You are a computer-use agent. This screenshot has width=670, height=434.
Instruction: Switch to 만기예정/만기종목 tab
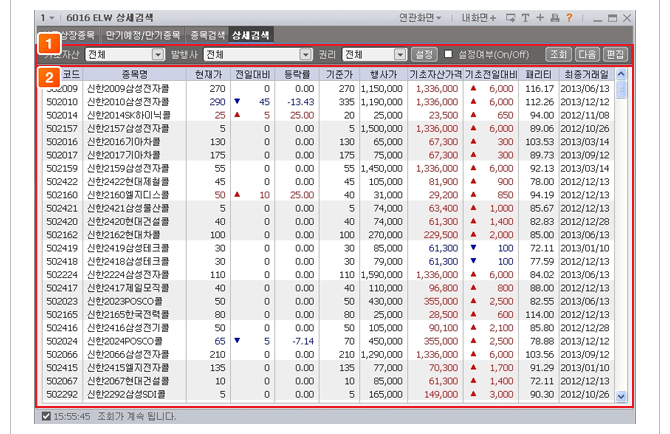pyautogui.click(x=143, y=35)
